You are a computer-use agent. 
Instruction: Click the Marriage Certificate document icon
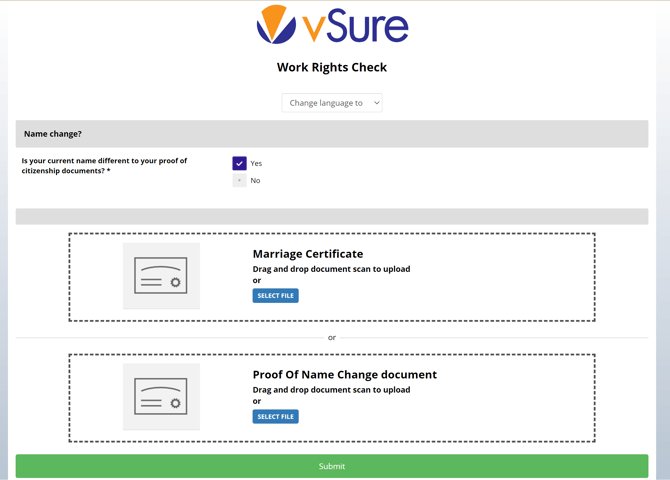(x=161, y=276)
